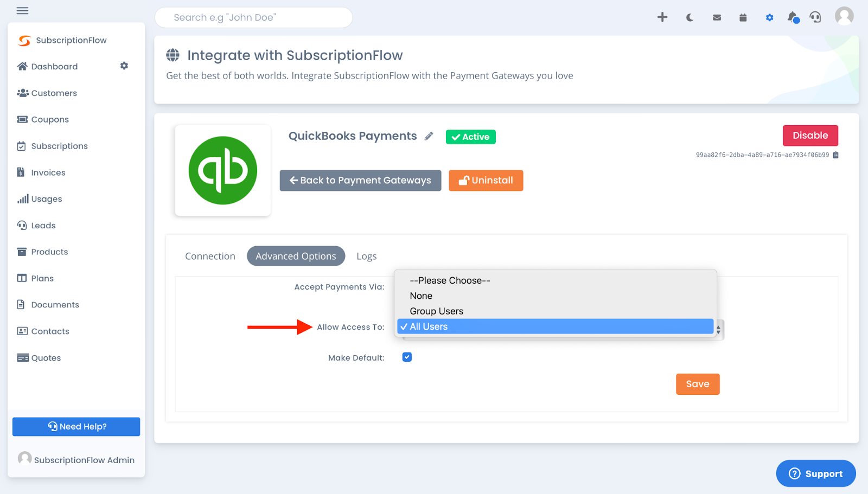Open Documents in sidebar
868x494 pixels.
pyautogui.click(x=48, y=305)
